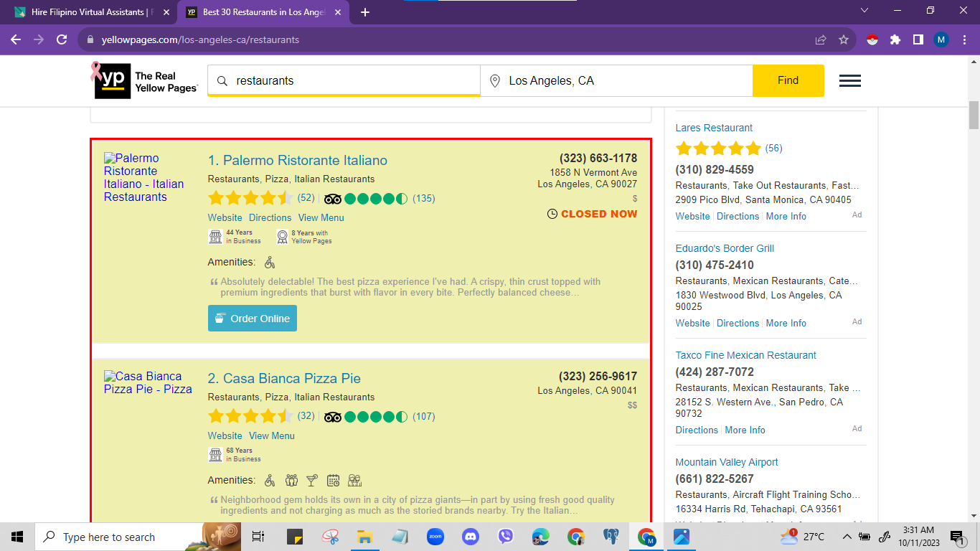The width and height of the screenshot is (980, 551).
Task: Click More Info for Taxco Fine Mexican
Action: point(745,430)
